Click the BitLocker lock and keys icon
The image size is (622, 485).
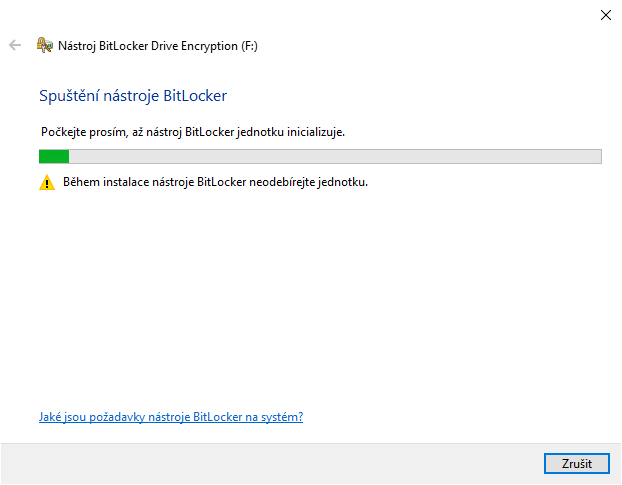pyautogui.click(x=44, y=45)
